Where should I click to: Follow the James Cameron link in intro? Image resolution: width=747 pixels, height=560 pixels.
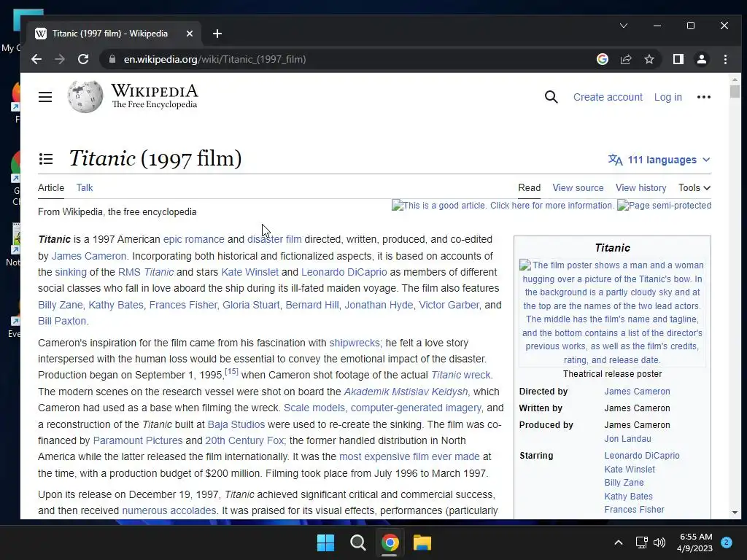coord(89,256)
